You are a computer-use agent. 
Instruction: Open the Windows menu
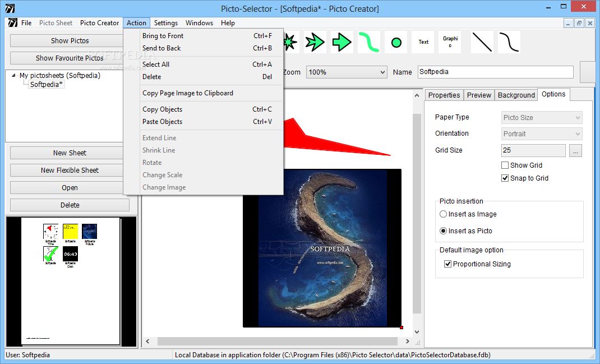200,23
